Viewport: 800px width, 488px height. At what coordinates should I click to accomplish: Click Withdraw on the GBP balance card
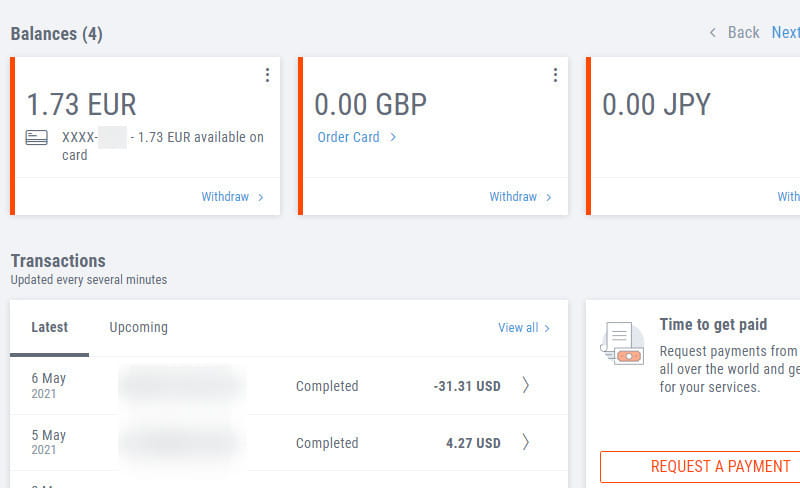point(520,197)
